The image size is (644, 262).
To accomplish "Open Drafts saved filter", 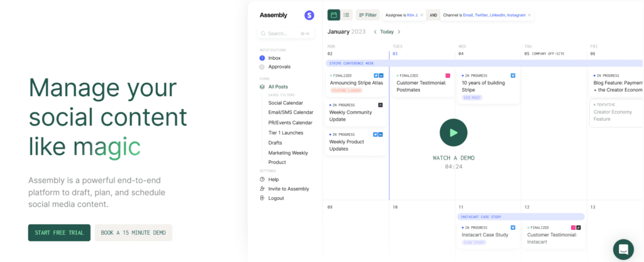I will point(275,143).
